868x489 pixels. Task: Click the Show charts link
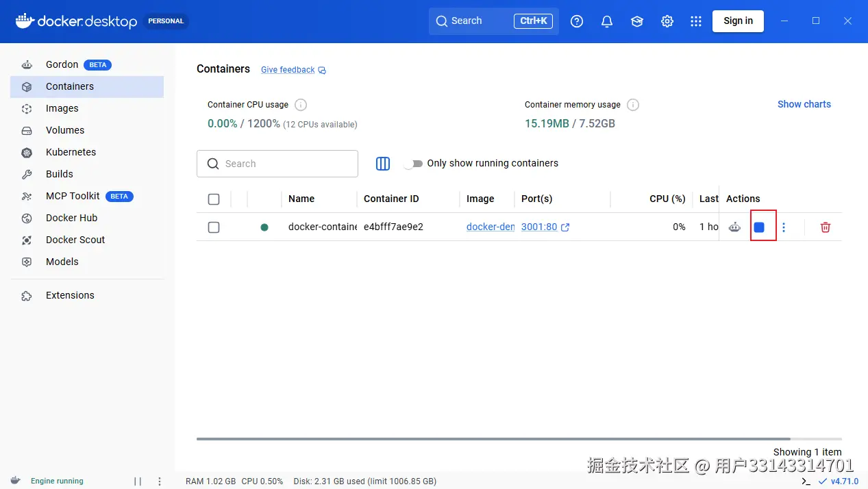804,104
